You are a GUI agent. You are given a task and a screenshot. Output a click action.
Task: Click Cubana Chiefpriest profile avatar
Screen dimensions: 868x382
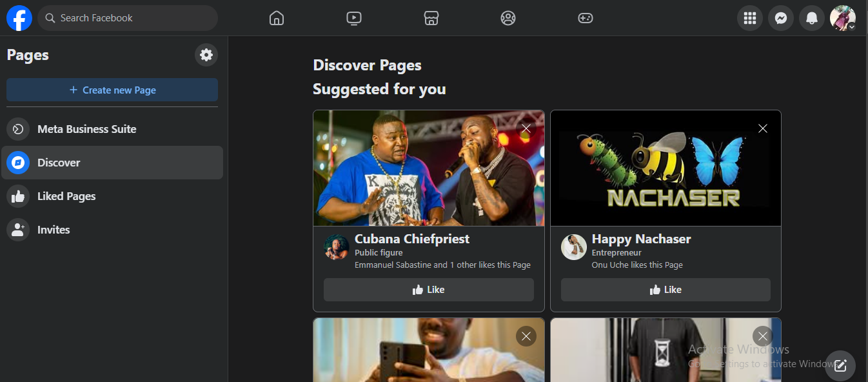pyautogui.click(x=337, y=247)
